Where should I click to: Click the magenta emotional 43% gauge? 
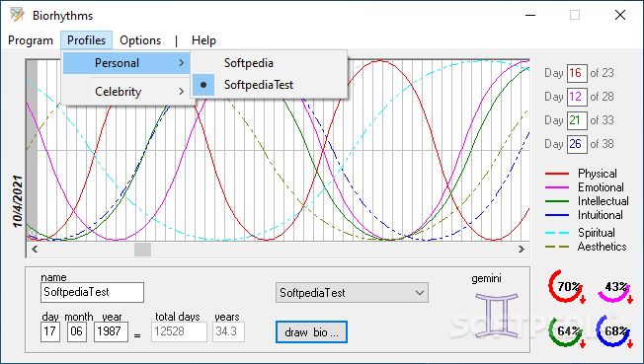coord(614,287)
